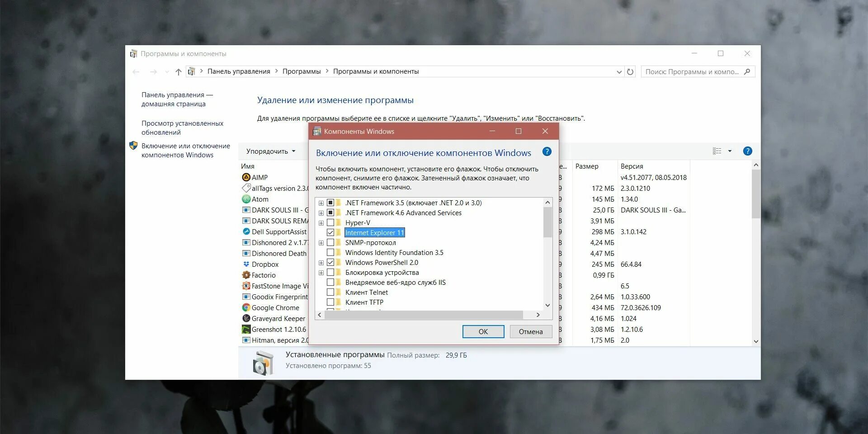Select the Клиент TFTP item
The height and width of the screenshot is (434, 868).
tap(364, 302)
